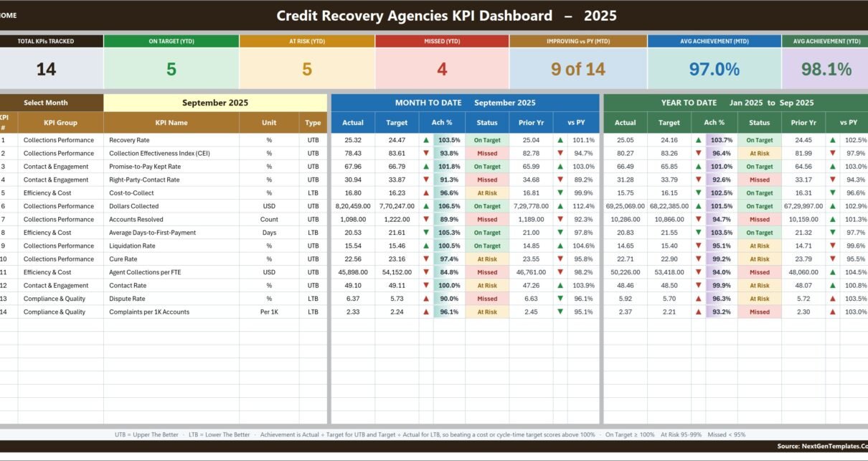Click the red down arrow for Collection Effectiveness Index MTD
Image resolution: width=868 pixels, height=461 pixels.
pos(426,153)
